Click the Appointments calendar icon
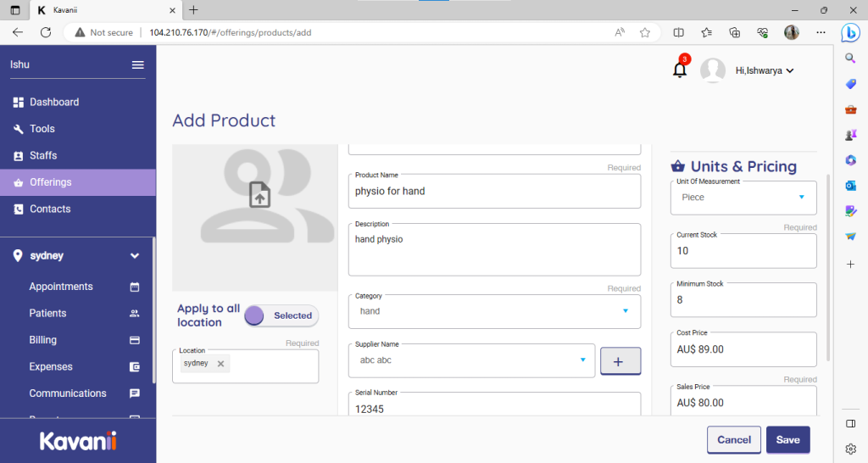 [x=134, y=287]
